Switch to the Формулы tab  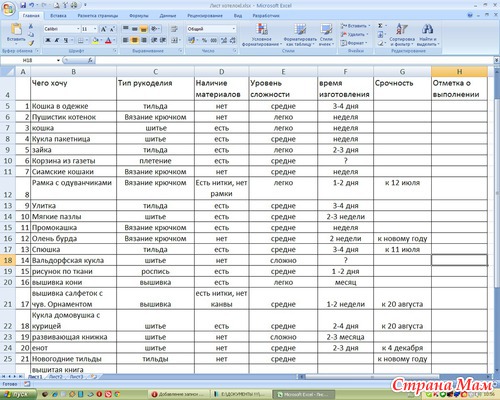139,16
